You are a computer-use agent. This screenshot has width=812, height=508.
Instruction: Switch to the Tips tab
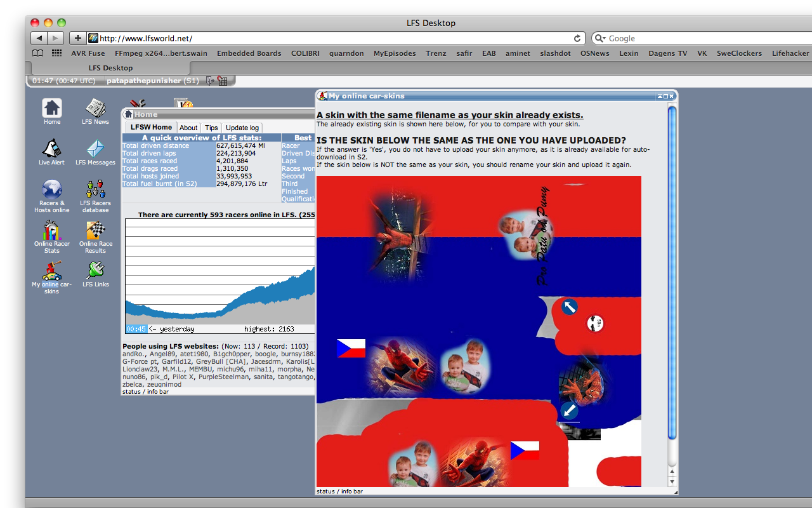211,128
